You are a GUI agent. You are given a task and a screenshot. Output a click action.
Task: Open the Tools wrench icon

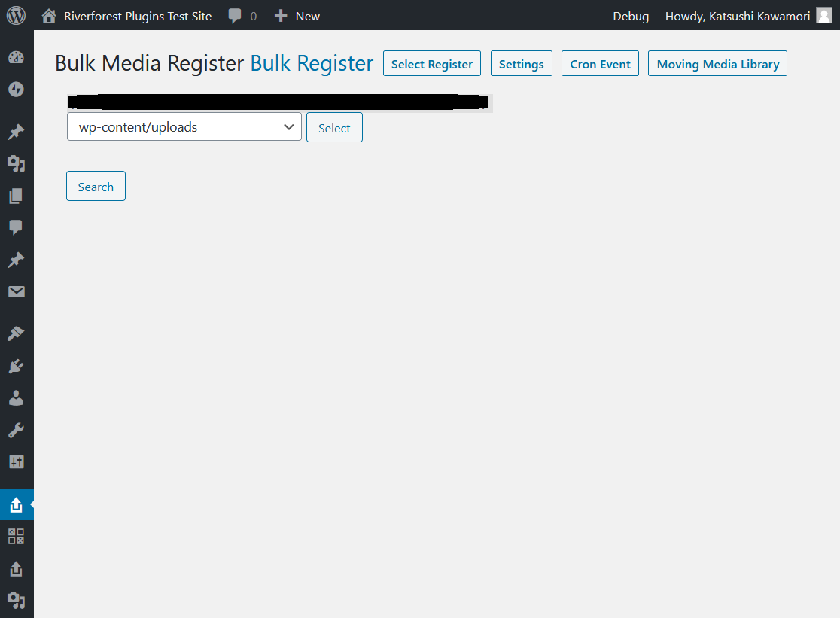tap(16, 430)
